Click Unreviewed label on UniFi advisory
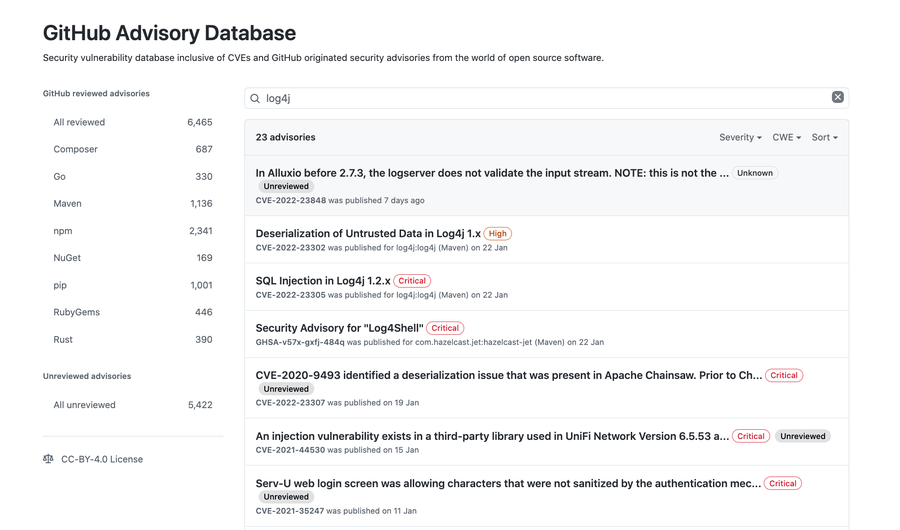This screenshot has height=530, width=900. click(802, 436)
